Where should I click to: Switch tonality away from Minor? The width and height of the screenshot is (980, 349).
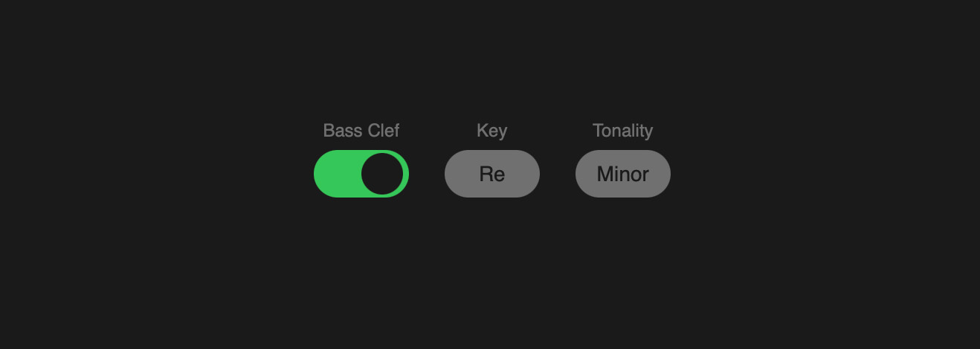pos(623,174)
